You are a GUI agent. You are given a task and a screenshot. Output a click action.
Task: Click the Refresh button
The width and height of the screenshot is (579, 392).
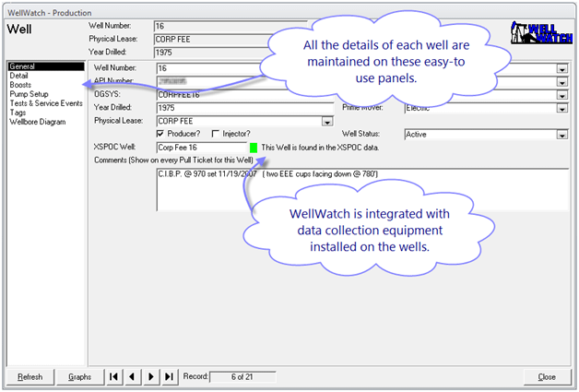click(30, 377)
